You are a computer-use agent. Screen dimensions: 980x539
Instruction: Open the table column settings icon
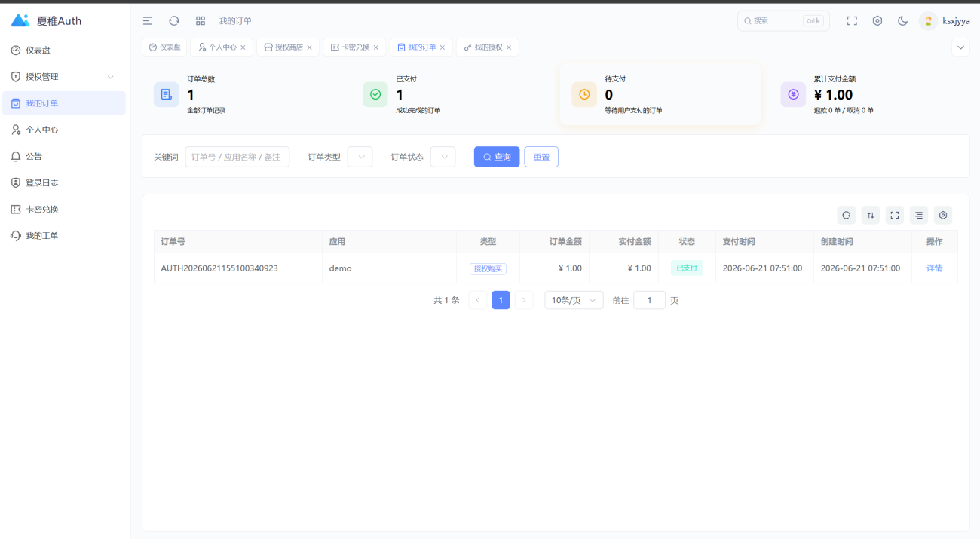(943, 216)
